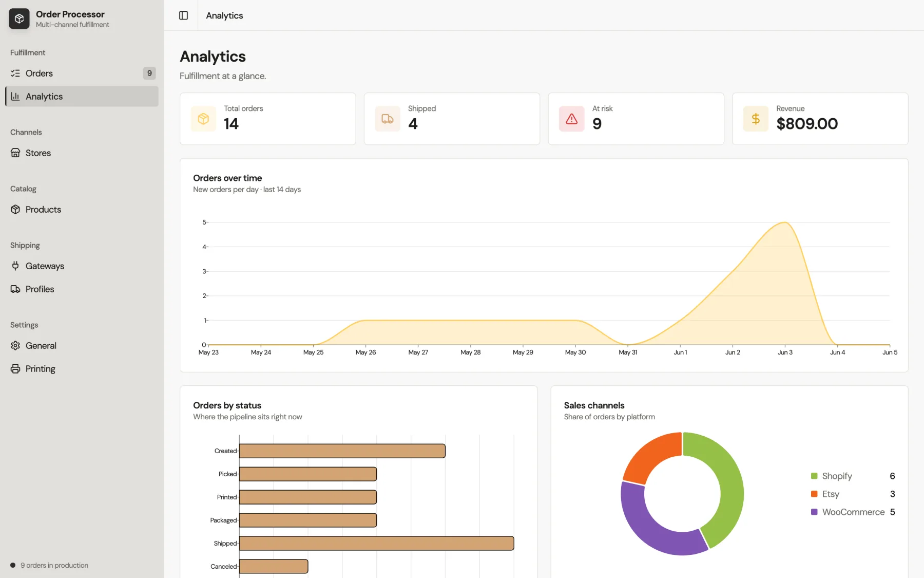
Task: Click the Picked status bar
Action: (308, 474)
